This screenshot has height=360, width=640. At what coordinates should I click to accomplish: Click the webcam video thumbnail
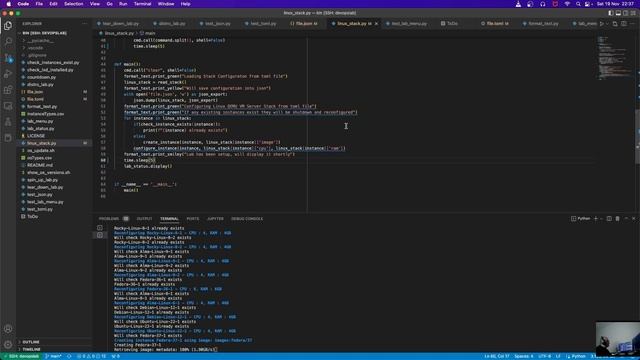tap(618, 338)
